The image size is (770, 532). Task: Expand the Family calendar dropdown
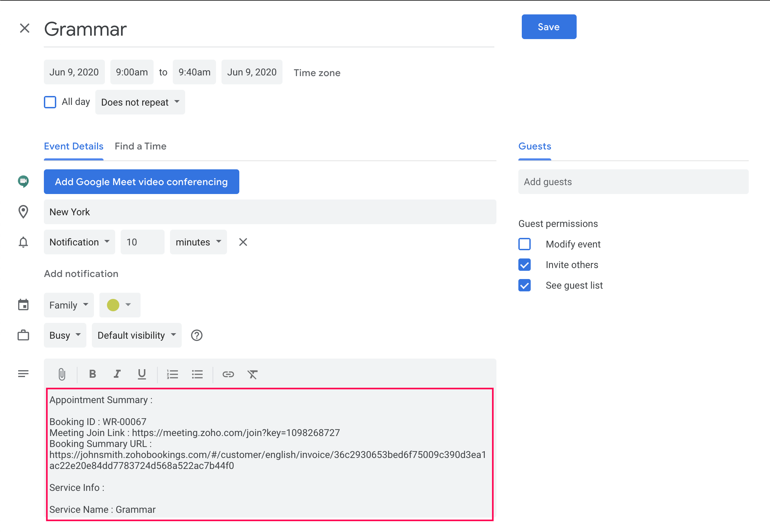coord(69,305)
